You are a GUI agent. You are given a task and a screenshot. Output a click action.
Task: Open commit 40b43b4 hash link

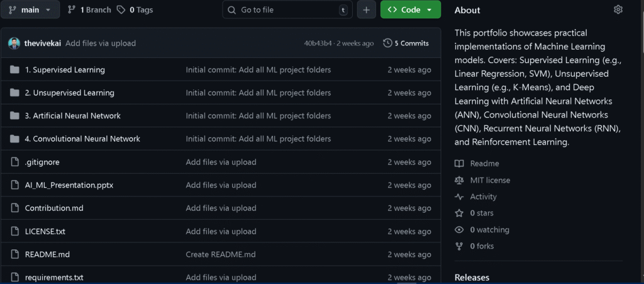click(x=318, y=43)
